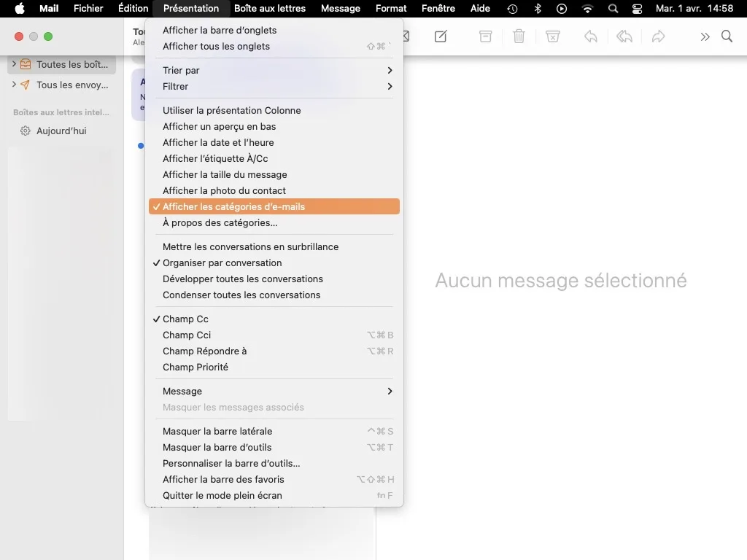Screen dimensions: 747x560
Task: Open the Apple menu logo
Action: point(20,9)
